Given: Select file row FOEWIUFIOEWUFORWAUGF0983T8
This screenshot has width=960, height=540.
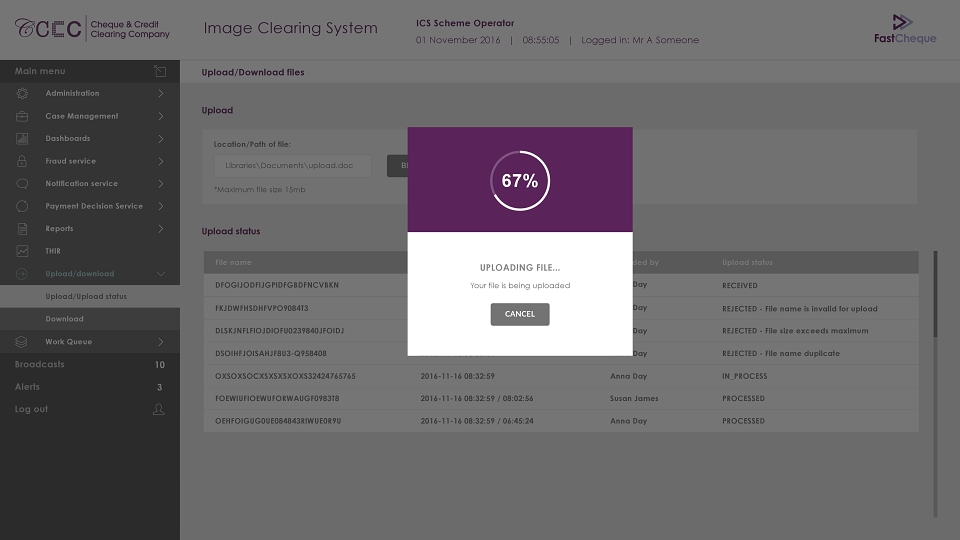Looking at the screenshot, I should pyautogui.click(x=561, y=399).
